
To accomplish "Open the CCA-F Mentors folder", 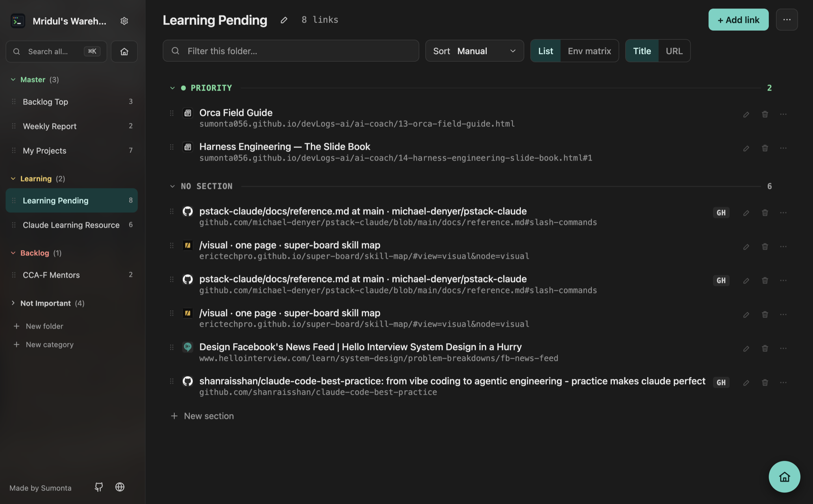I will tap(72, 275).
